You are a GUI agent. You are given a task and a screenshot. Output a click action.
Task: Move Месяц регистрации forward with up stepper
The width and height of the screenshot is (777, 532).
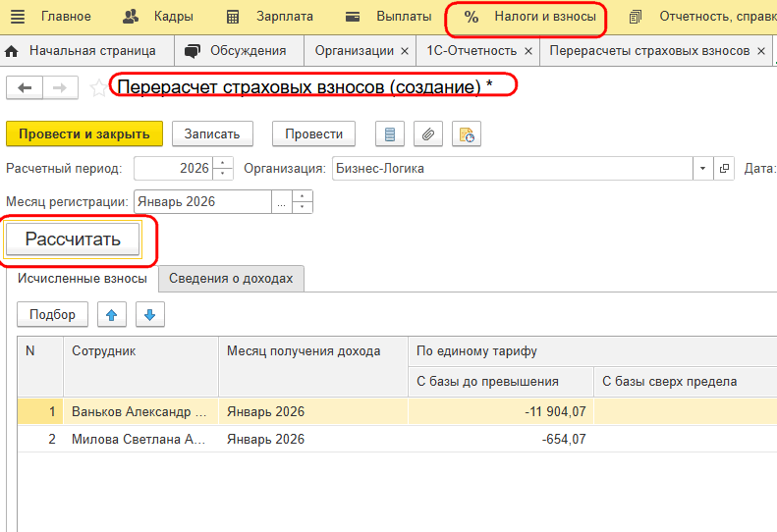pos(303,196)
